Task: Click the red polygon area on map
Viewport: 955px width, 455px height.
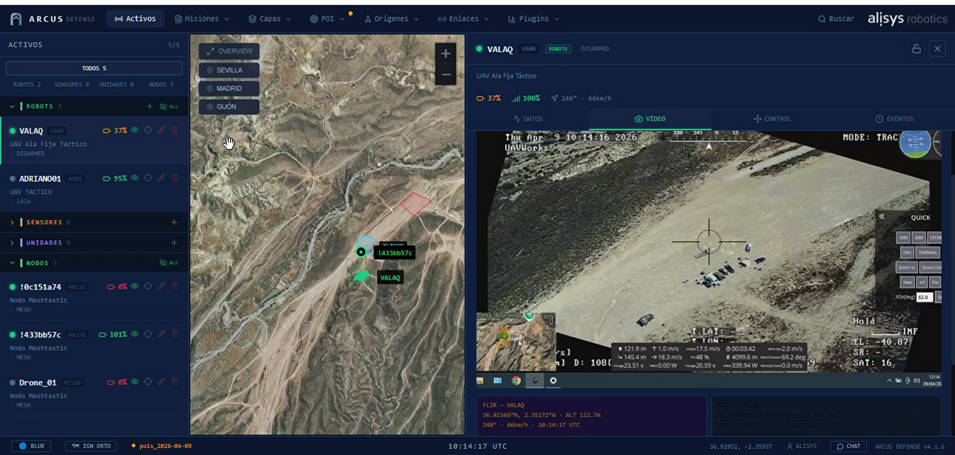Action: [416, 203]
